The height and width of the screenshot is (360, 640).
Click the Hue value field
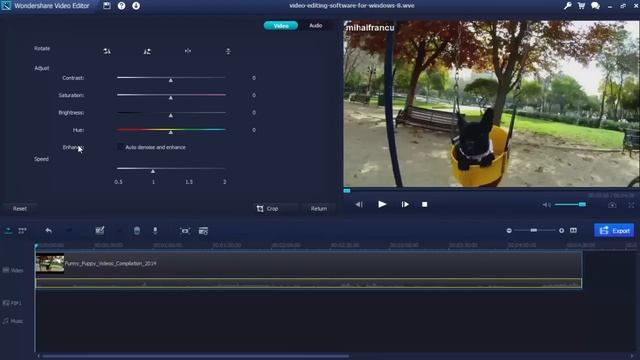coord(254,130)
